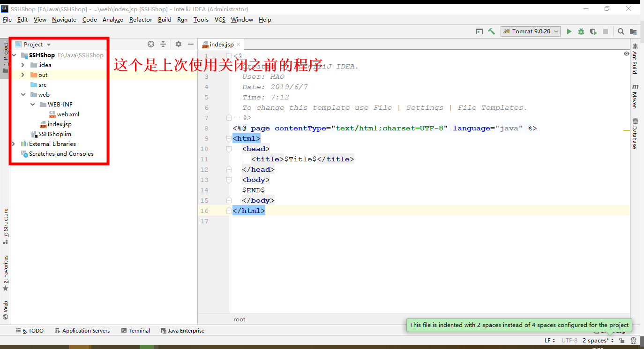Image resolution: width=644 pixels, height=349 pixels.
Task: Select Scratches and Consoles
Action: tap(57, 154)
